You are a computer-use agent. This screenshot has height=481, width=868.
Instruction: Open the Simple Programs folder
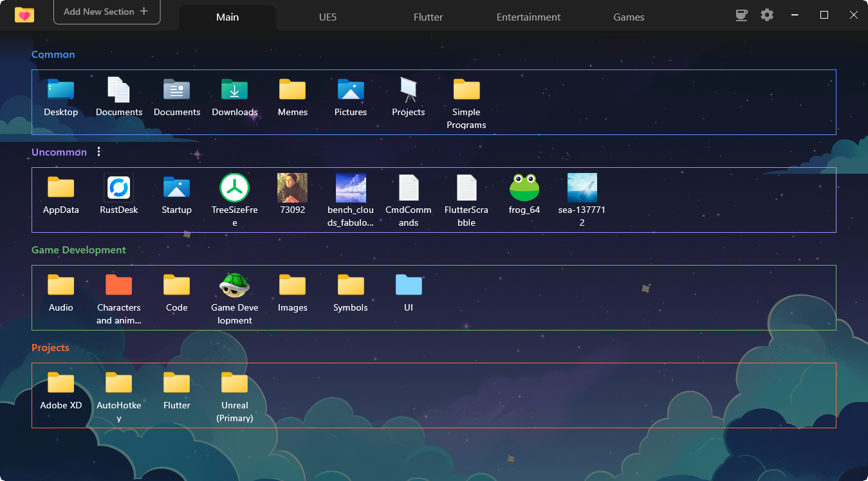point(466,103)
